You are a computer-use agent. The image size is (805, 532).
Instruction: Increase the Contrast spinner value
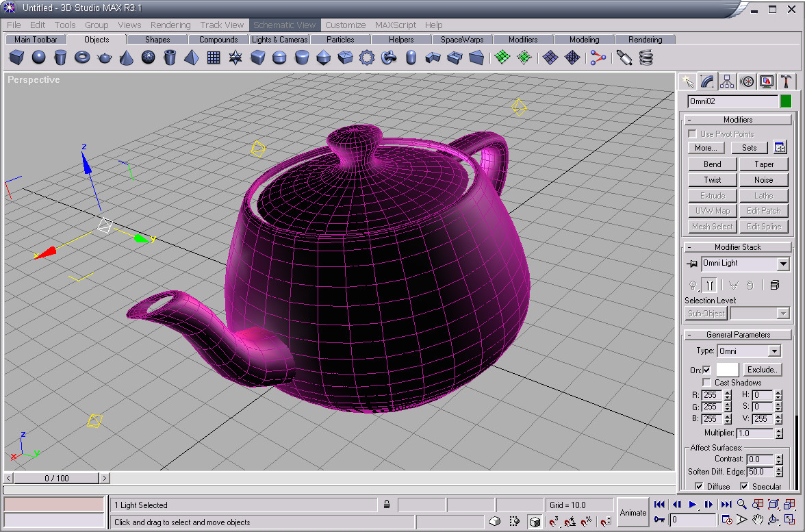coord(779,457)
